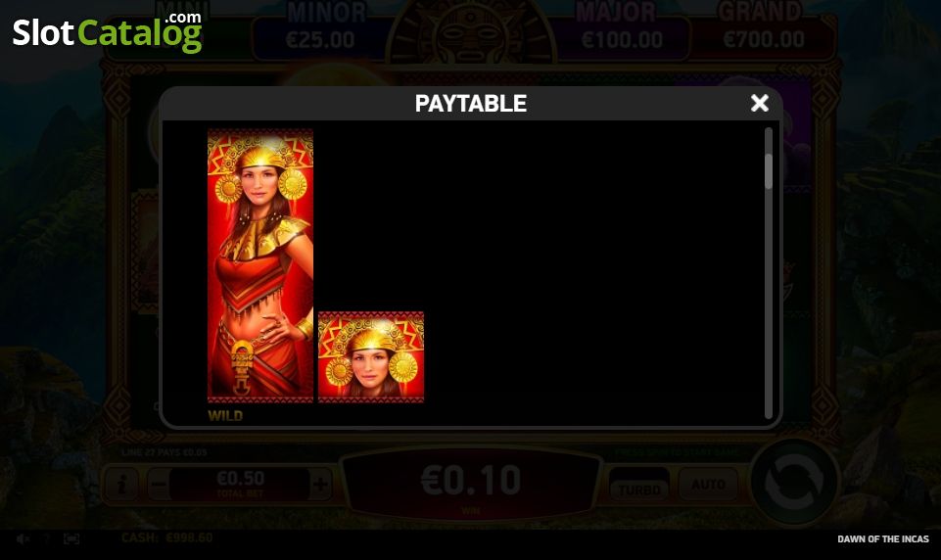Toggle the muted sound speaker icon
941x560 pixels.
coord(23,538)
